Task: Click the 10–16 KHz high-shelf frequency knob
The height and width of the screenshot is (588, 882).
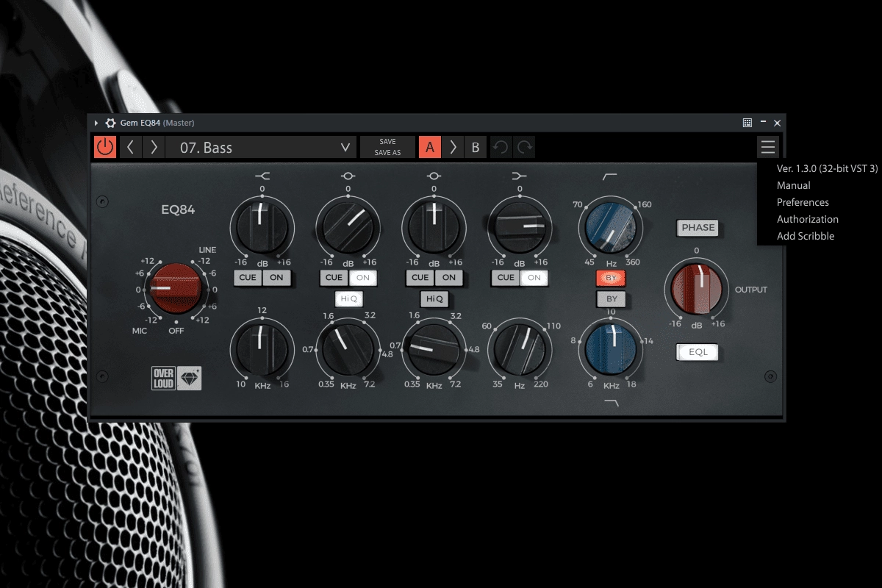Action: 261,350
